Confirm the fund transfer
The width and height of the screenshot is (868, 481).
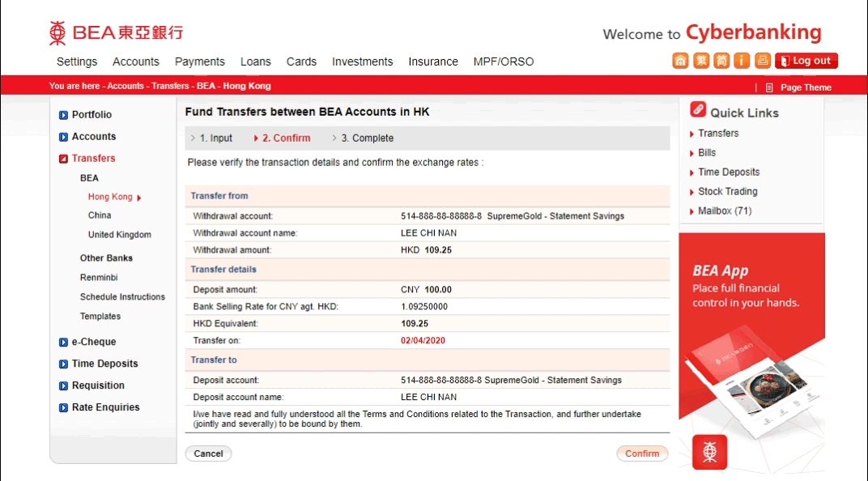[642, 453]
